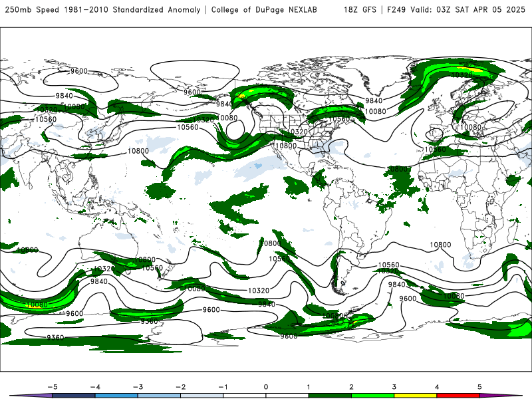Click the '18Z GFS' model run label
532x399 pixels.
[x=360, y=10]
